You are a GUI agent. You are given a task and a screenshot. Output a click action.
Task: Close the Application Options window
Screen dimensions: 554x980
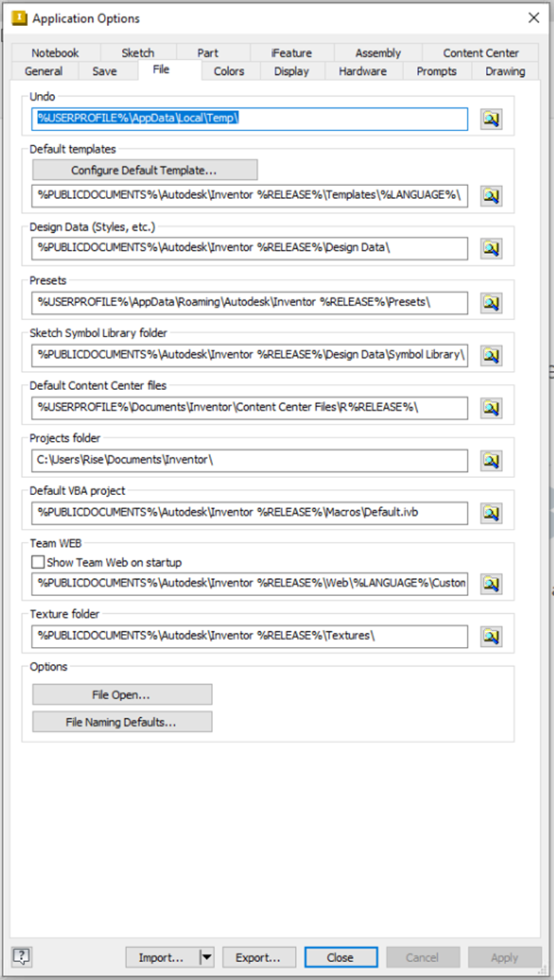(533, 18)
